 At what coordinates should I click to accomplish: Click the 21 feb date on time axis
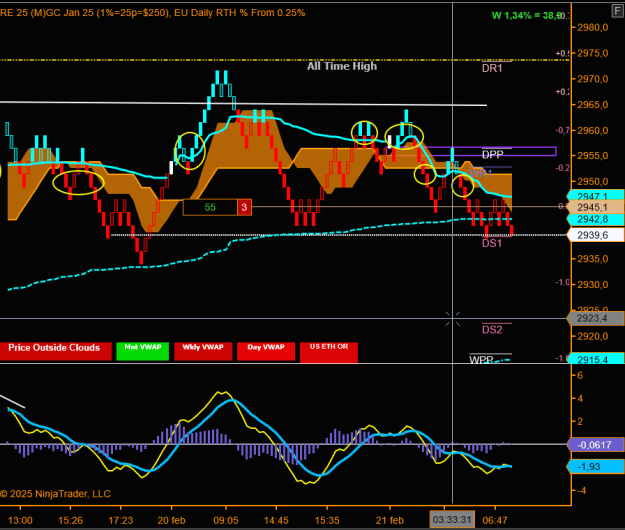coord(389,520)
